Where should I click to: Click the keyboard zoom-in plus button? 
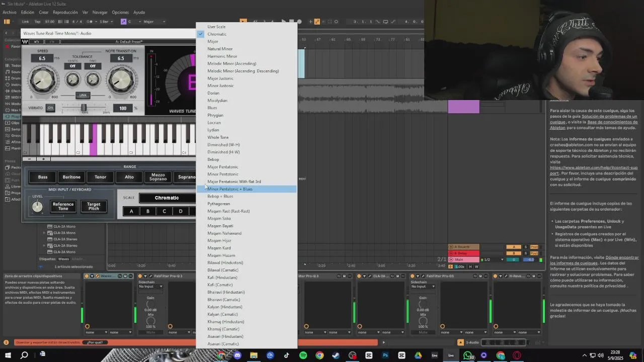click(43, 159)
